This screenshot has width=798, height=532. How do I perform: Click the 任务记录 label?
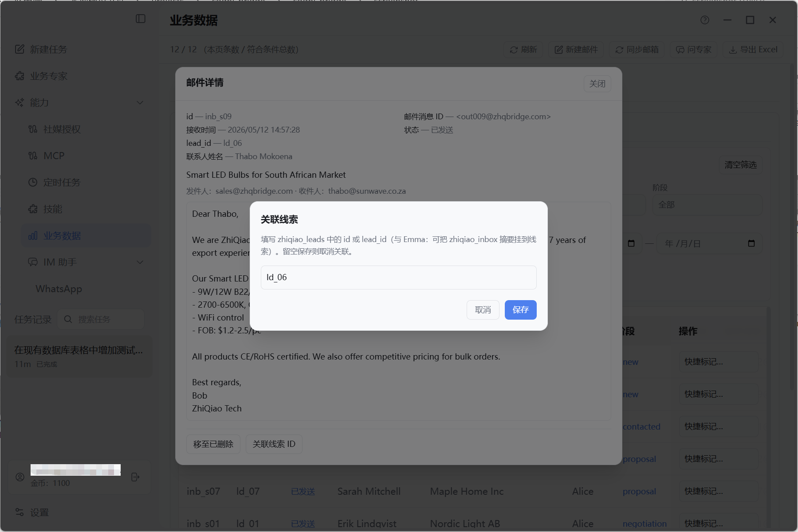33,319
